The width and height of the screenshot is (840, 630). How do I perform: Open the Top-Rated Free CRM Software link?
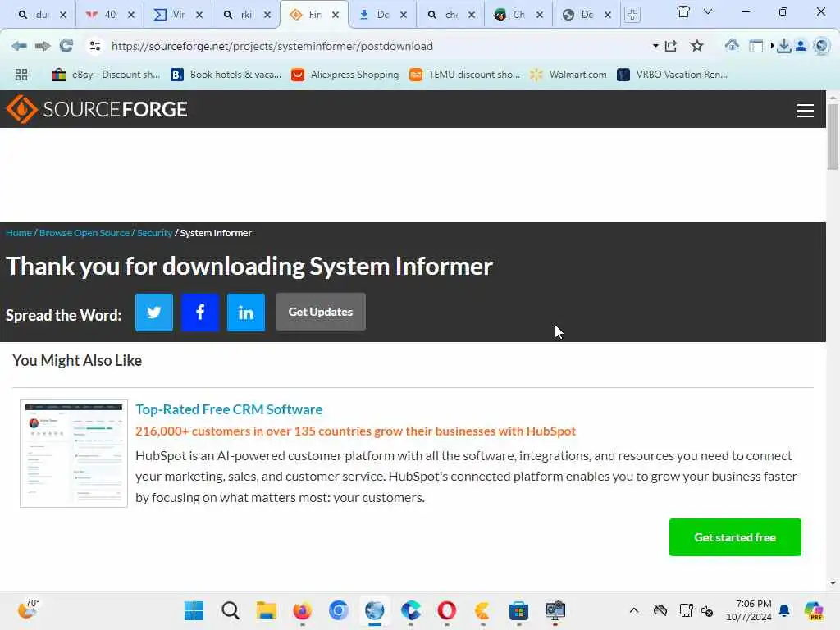point(229,409)
